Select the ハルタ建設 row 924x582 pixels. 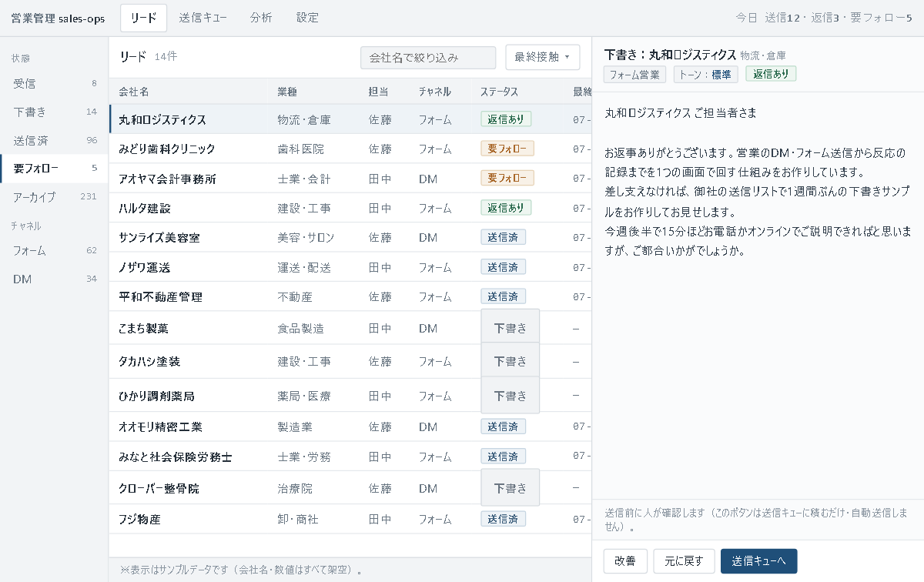[x=350, y=208]
